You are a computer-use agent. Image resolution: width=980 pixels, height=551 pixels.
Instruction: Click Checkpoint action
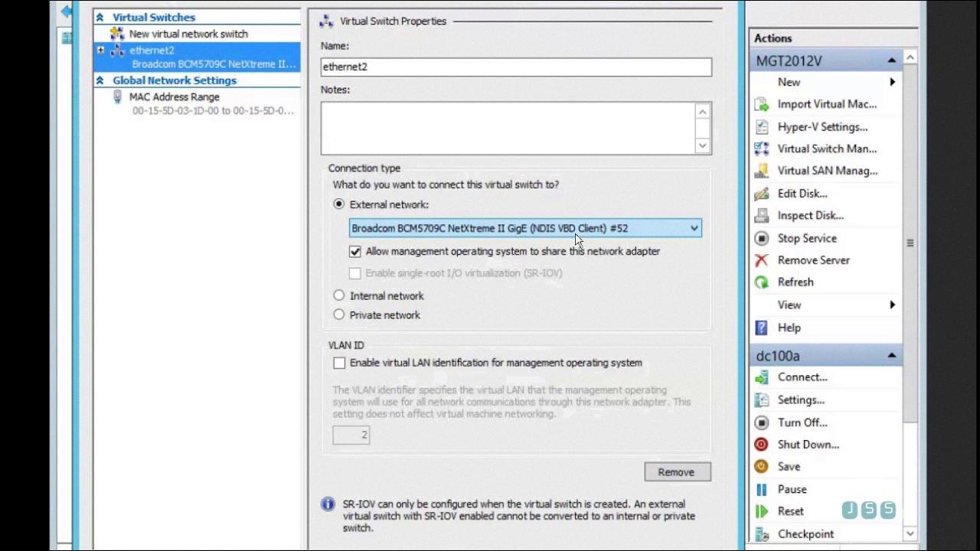pyautogui.click(x=805, y=534)
